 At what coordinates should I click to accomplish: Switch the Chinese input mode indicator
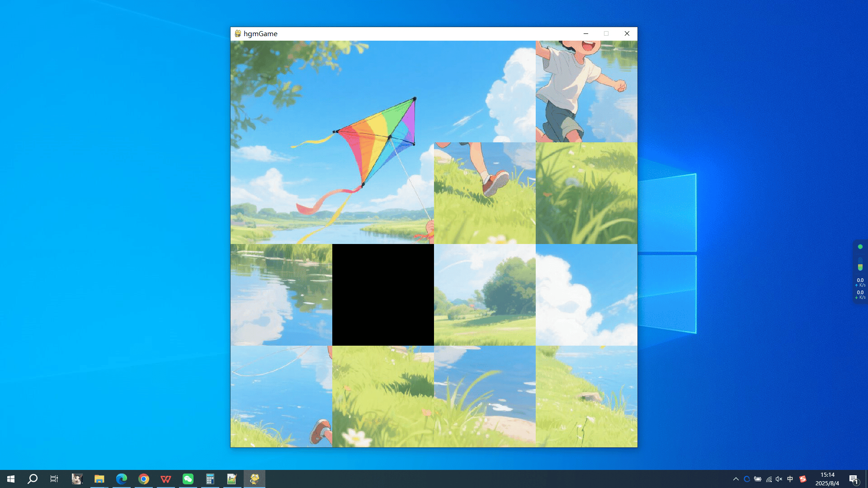coord(790,479)
